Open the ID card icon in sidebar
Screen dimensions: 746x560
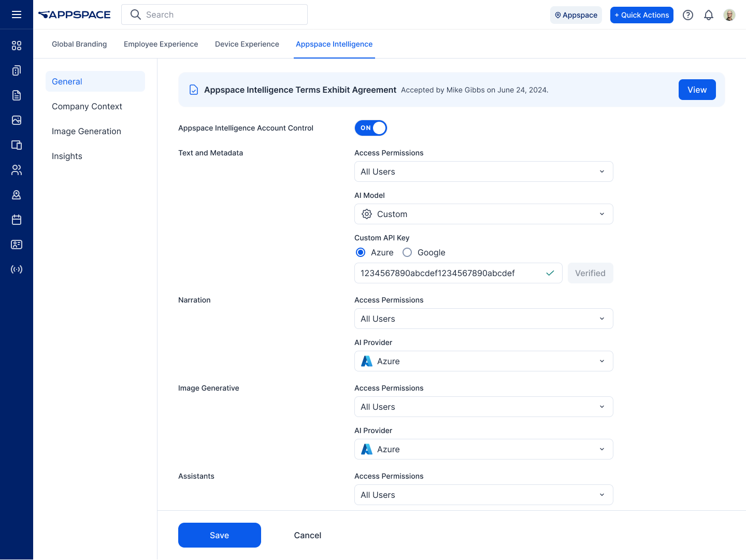click(x=17, y=245)
